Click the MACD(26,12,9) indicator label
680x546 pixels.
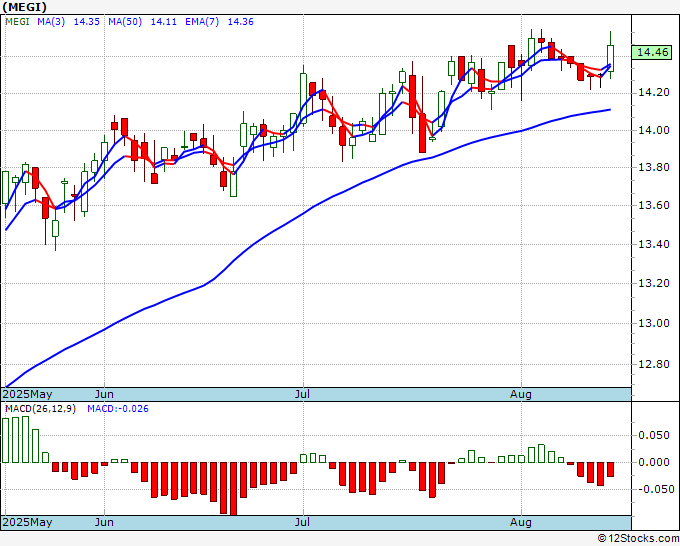coord(40,409)
